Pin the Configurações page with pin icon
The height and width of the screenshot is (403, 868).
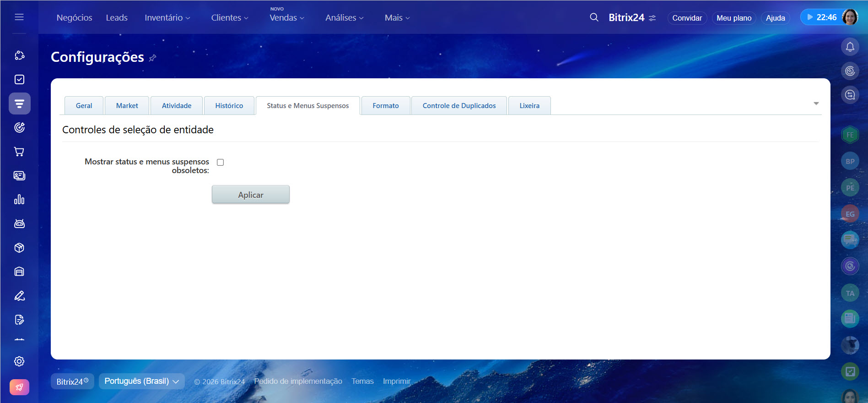click(153, 58)
